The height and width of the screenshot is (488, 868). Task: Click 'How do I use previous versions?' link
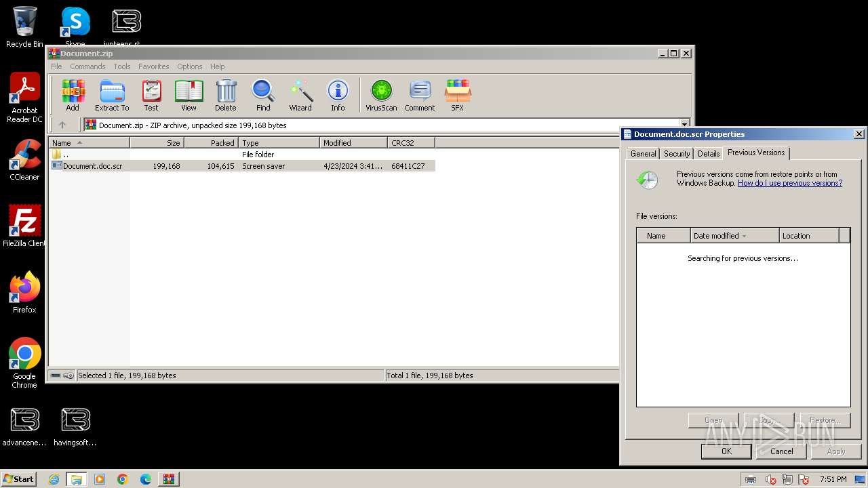[x=790, y=183]
